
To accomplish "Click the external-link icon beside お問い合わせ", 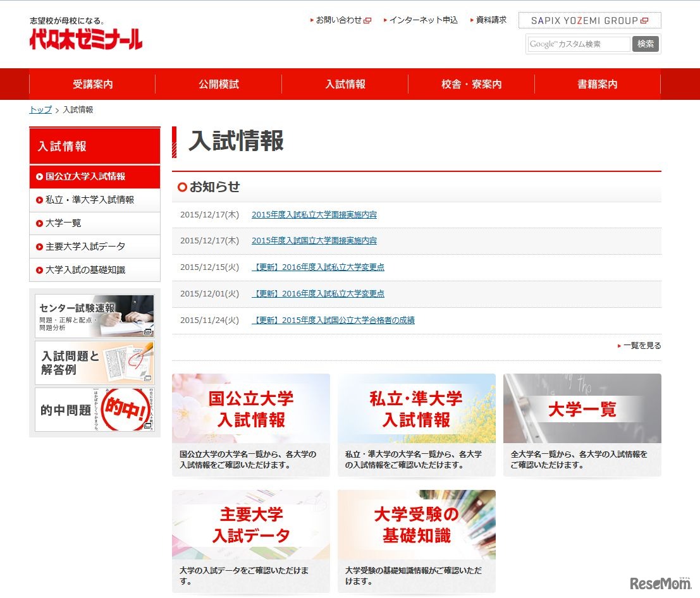I will click(368, 20).
